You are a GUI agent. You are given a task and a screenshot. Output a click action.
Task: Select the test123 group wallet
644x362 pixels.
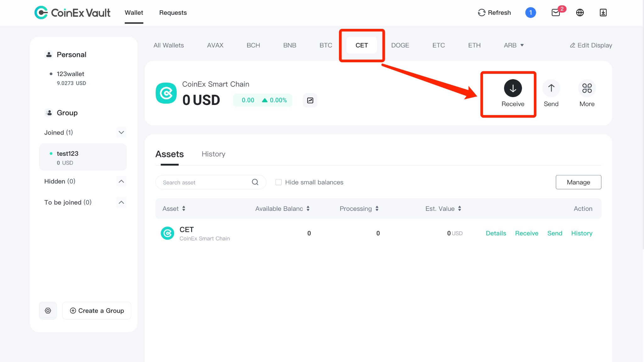[83, 157]
